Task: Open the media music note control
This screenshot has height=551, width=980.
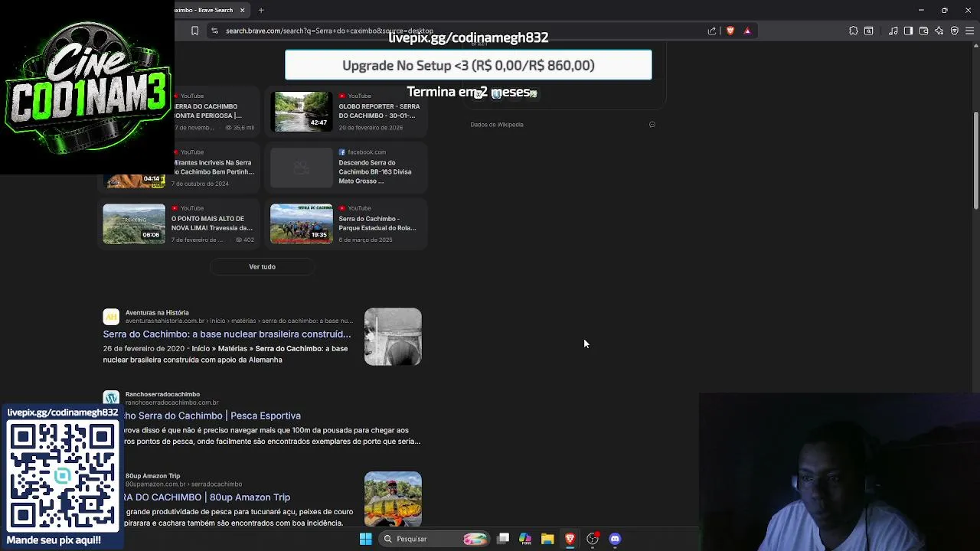Action: pos(893,31)
